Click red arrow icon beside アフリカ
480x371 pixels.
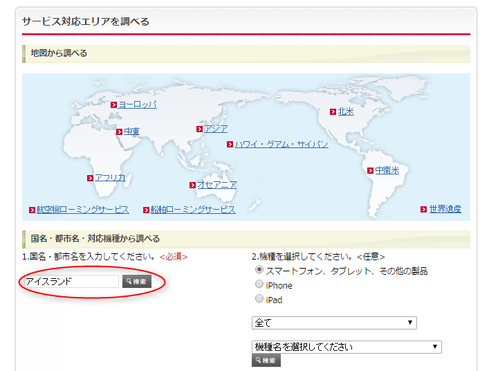point(90,178)
